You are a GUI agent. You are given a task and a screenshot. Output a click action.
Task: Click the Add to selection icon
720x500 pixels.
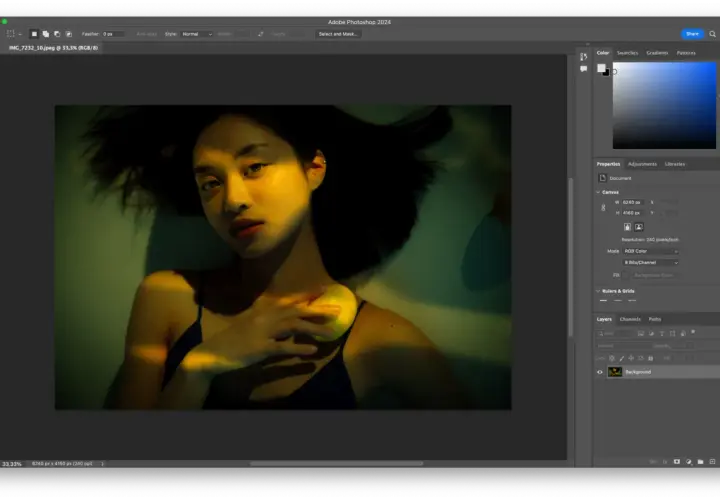[46, 34]
